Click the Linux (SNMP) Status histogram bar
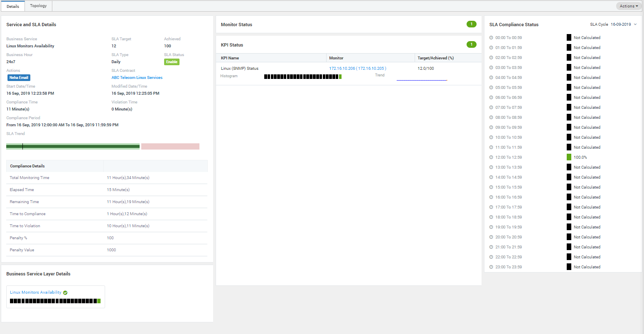 click(303, 76)
